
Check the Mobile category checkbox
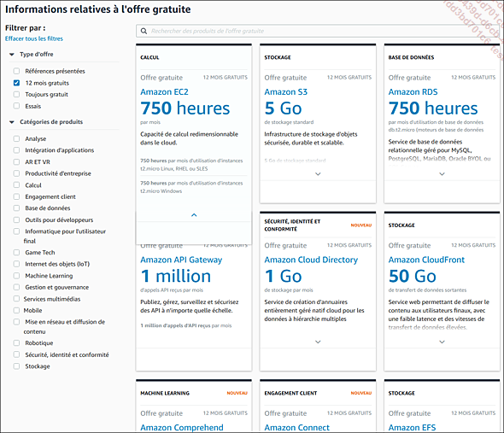pos(16,310)
